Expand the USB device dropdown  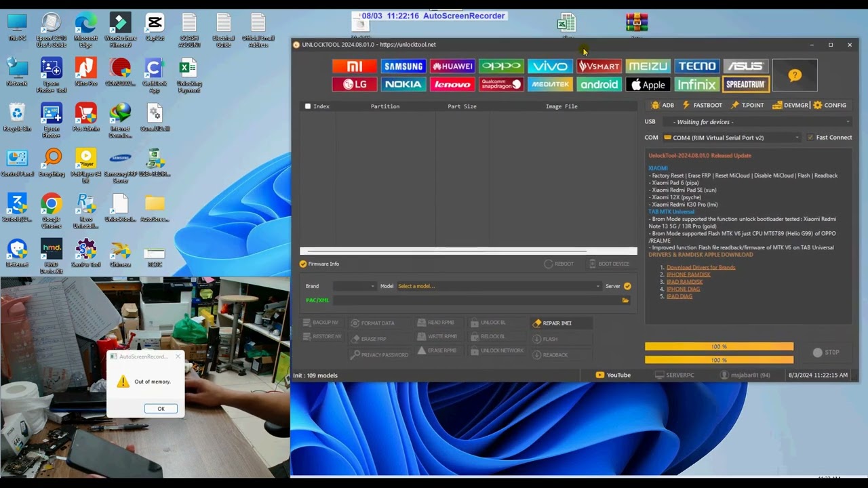pyautogui.click(x=757, y=122)
